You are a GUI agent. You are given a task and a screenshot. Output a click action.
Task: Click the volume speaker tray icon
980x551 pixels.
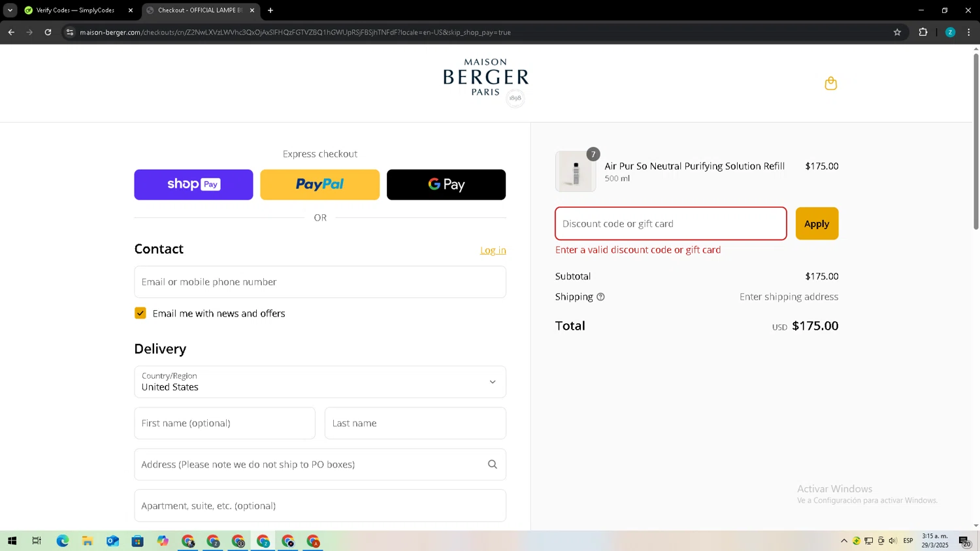coord(892,541)
